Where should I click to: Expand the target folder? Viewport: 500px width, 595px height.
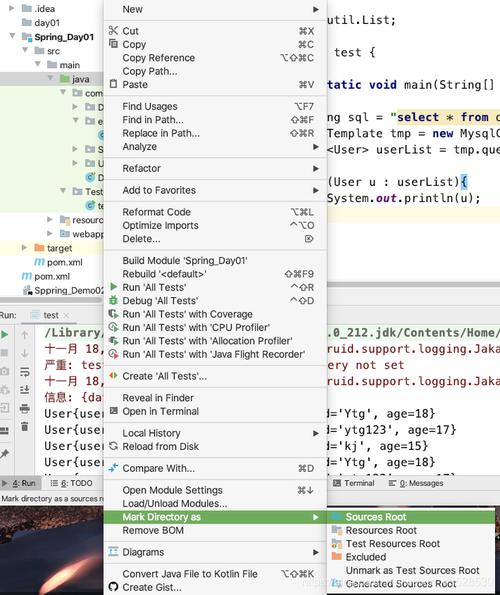pos(24,248)
